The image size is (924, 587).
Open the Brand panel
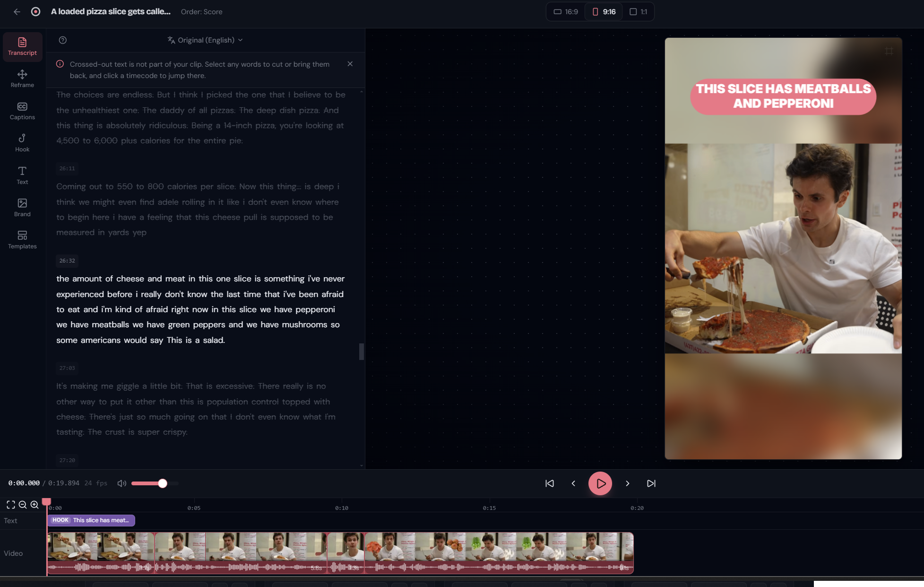click(x=22, y=208)
